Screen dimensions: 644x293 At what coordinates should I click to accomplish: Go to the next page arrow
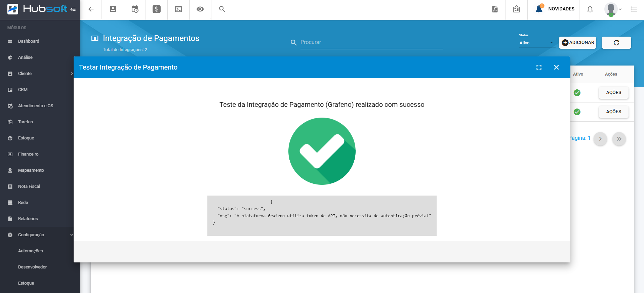pyautogui.click(x=600, y=139)
